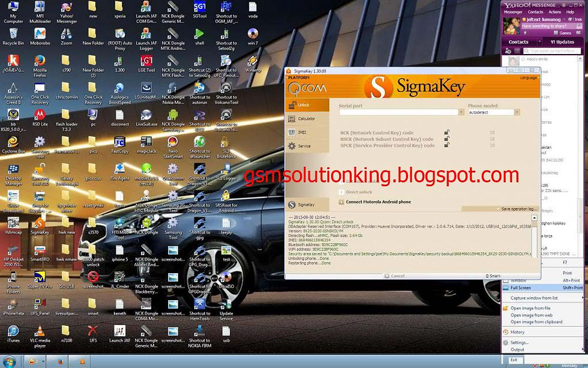Open the UFS_Panel desktop icon

pyautogui.click(x=40, y=307)
